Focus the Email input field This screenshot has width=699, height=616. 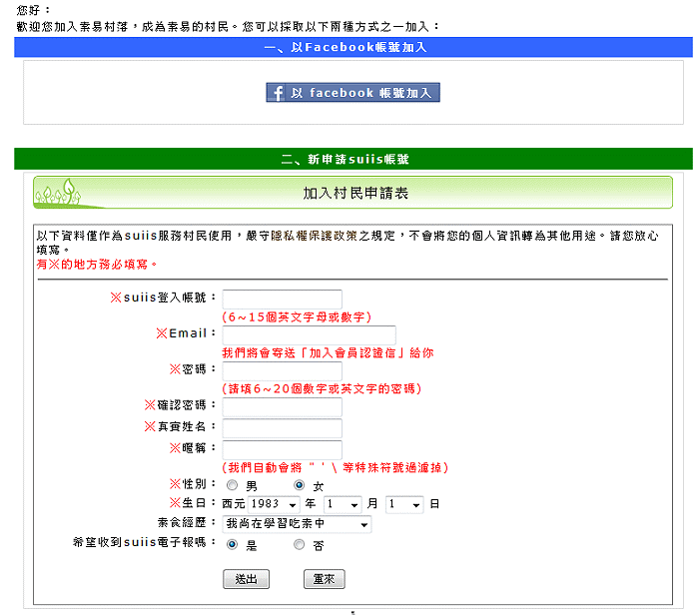309,334
